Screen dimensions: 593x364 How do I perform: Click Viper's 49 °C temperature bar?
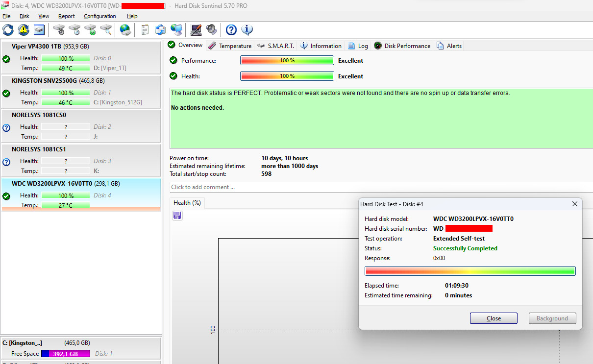pyautogui.click(x=66, y=68)
